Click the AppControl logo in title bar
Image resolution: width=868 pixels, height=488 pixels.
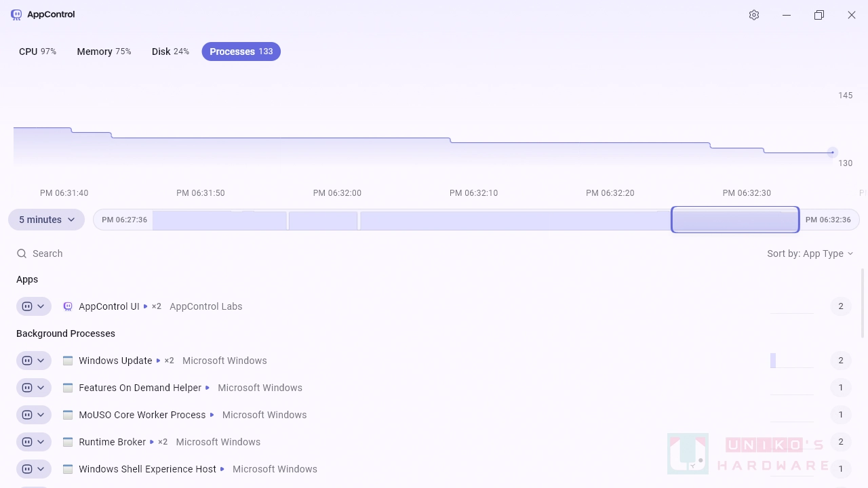[x=16, y=14]
